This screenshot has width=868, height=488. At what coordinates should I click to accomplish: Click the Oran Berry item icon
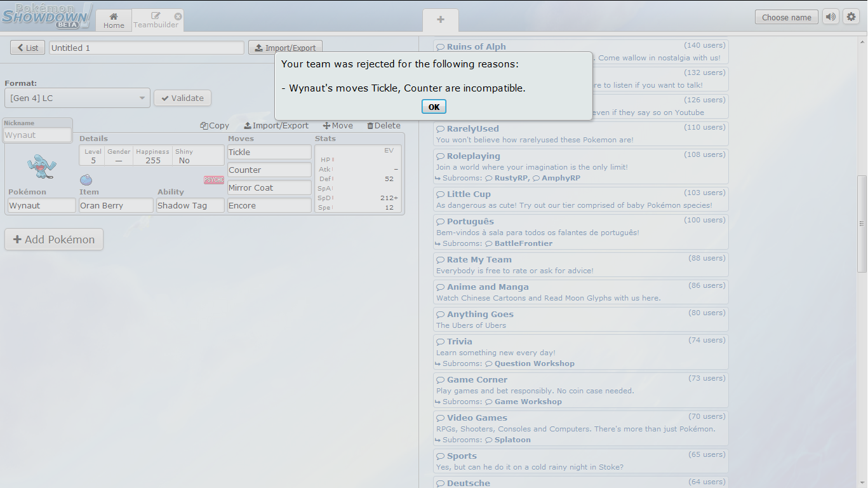86,180
